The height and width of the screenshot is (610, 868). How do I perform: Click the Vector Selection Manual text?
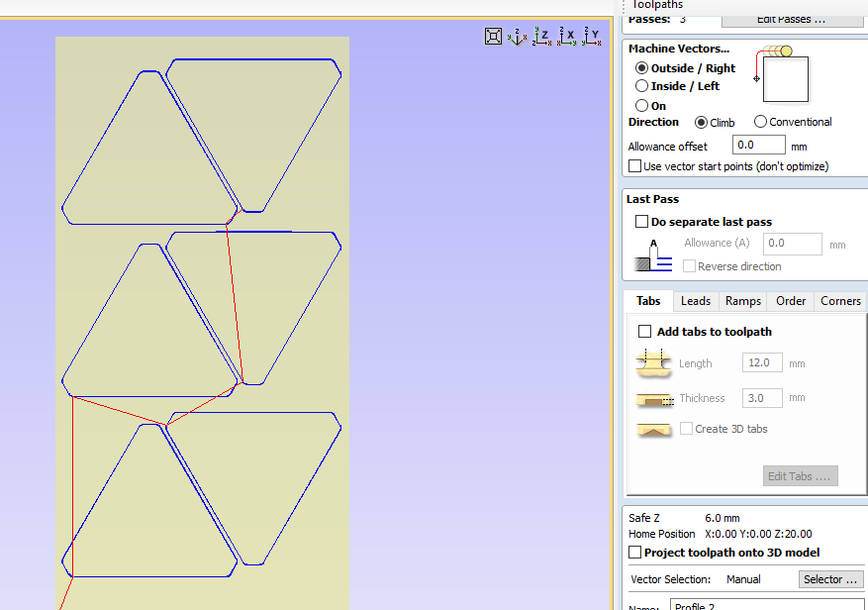(x=743, y=579)
